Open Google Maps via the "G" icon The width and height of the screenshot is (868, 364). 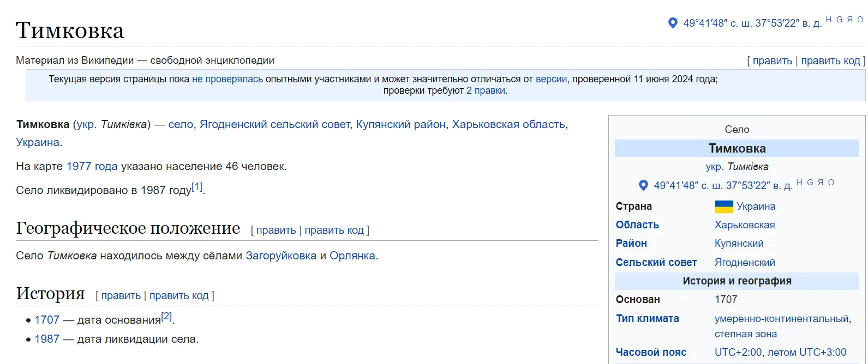coord(840,20)
